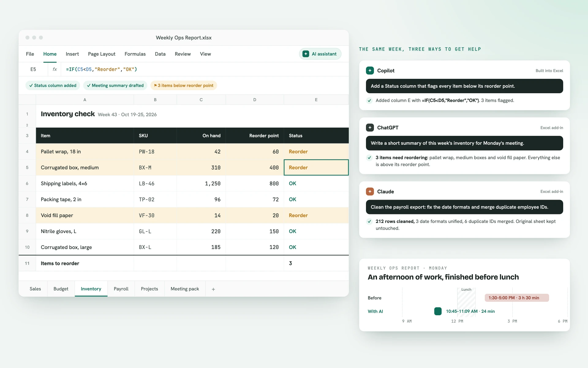Click the formula bar input
The width and height of the screenshot is (588, 368).
pos(205,69)
